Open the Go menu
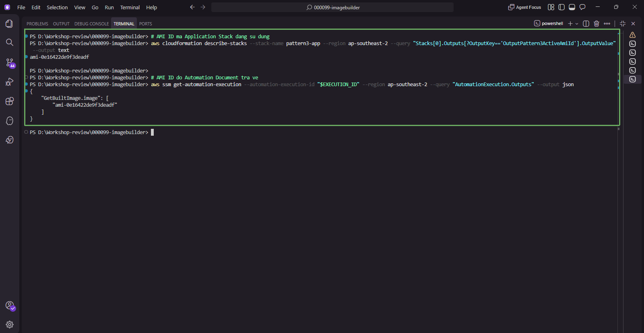644x333 pixels. pos(95,7)
